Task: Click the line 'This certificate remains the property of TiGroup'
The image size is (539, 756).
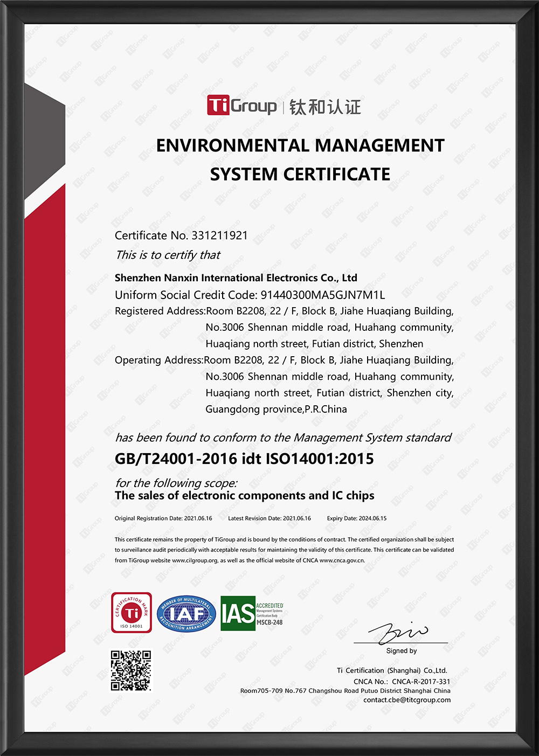Action: click(x=284, y=539)
